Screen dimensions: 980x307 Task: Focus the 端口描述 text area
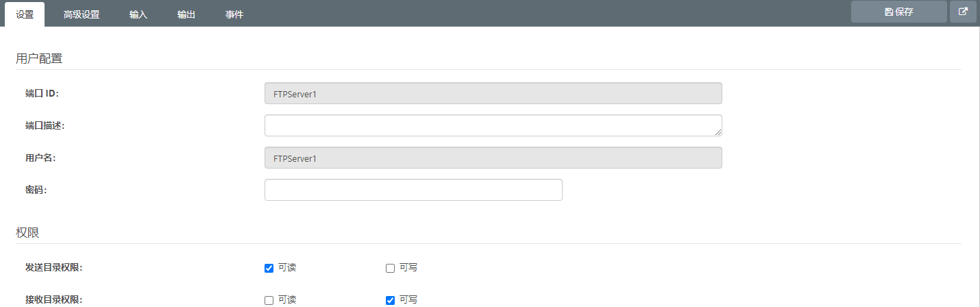[493, 125]
